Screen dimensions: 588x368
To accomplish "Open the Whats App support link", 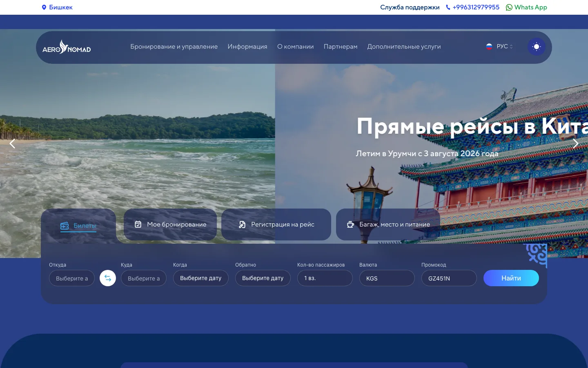I will click(526, 7).
